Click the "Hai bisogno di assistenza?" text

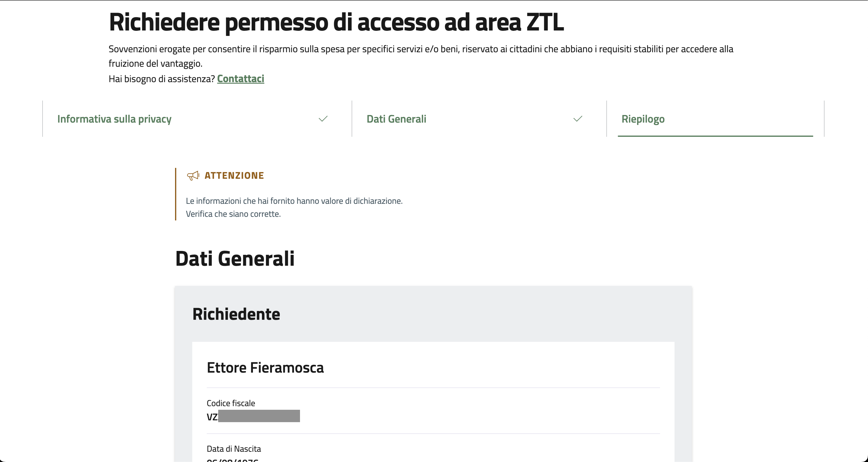point(161,79)
